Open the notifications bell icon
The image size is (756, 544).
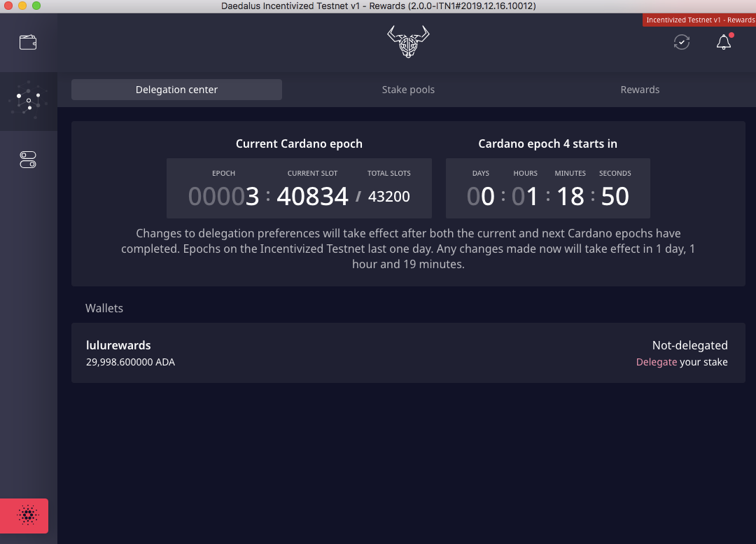724,41
